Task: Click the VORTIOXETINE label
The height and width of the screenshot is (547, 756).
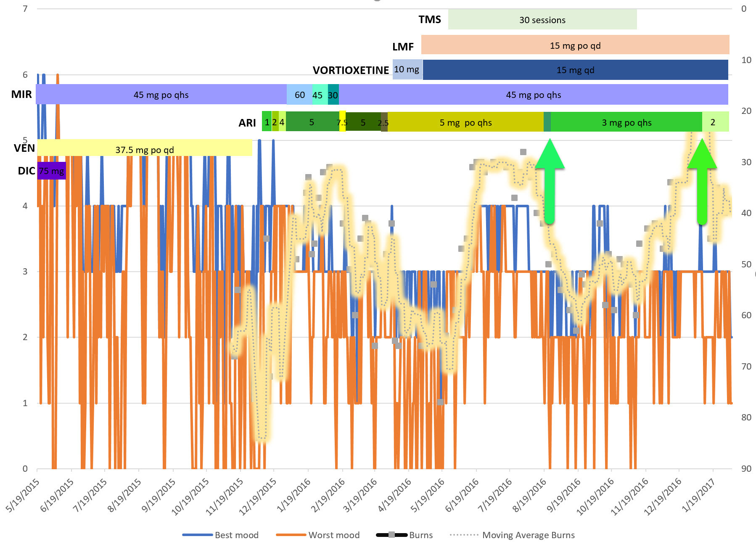Action: point(351,70)
